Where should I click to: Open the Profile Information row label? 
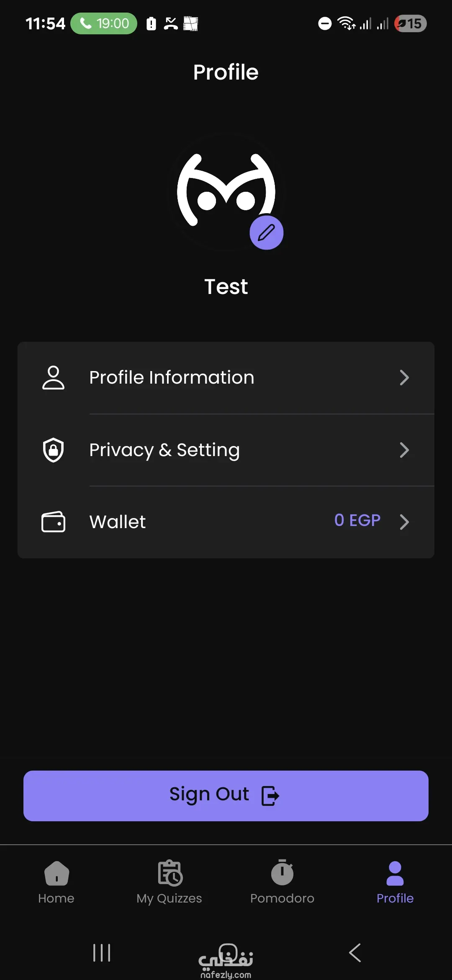[172, 378]
